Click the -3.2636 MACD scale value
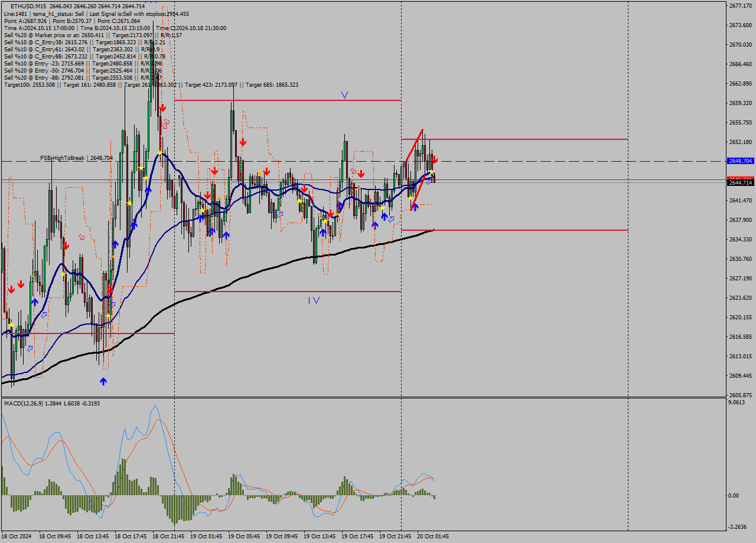This screenshot has width=756, height=543. click(738, 527)
